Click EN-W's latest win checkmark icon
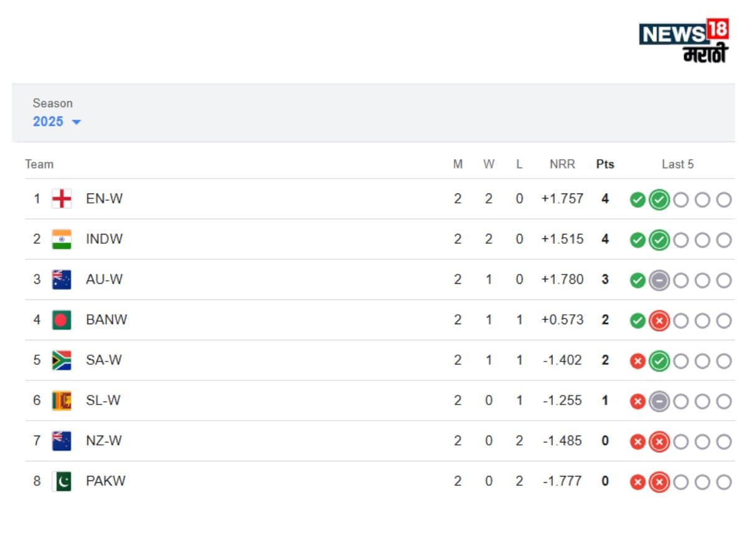 click(659, 200)
